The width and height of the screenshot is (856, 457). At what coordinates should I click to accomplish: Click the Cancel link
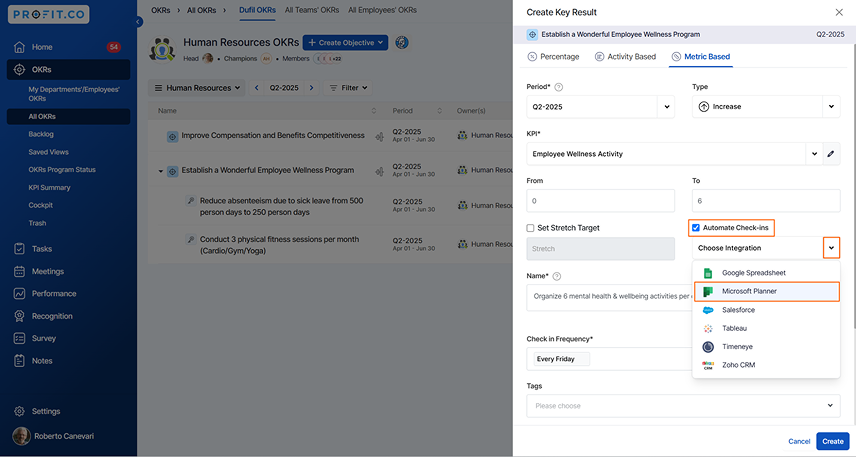pos(799,442)
